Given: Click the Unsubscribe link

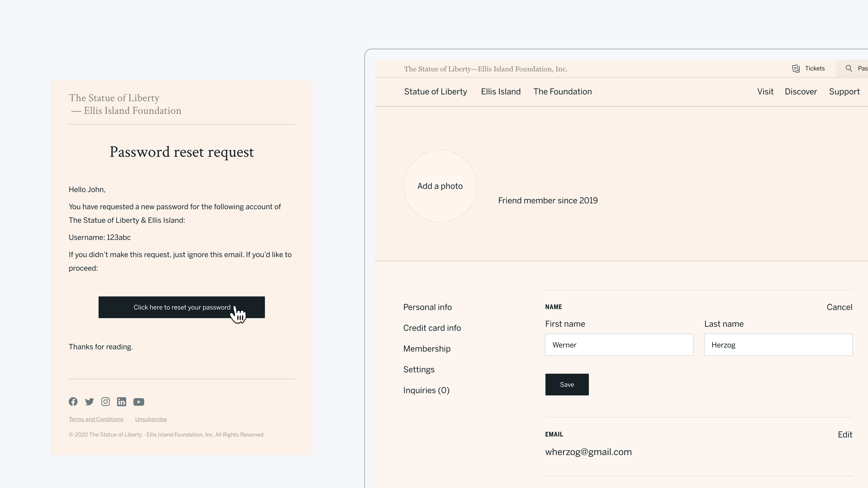Looking at the screenshot, I should 151,419.
